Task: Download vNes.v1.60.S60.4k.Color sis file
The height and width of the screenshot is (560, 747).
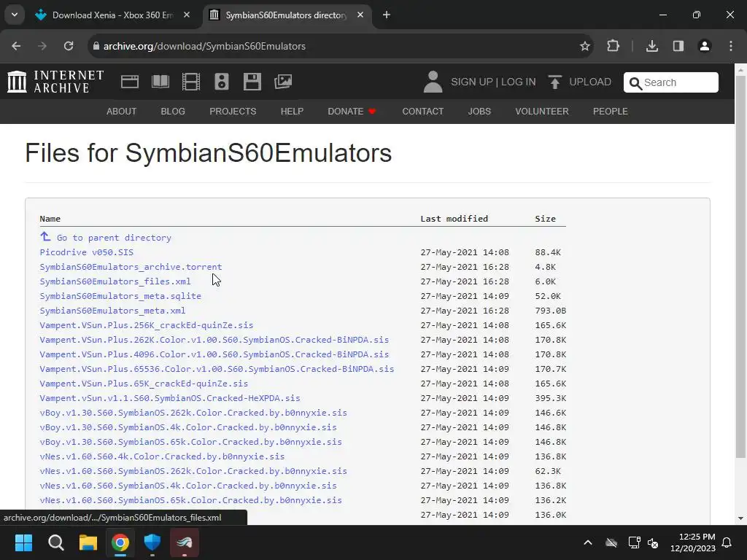Action: (x=162, y=456)
